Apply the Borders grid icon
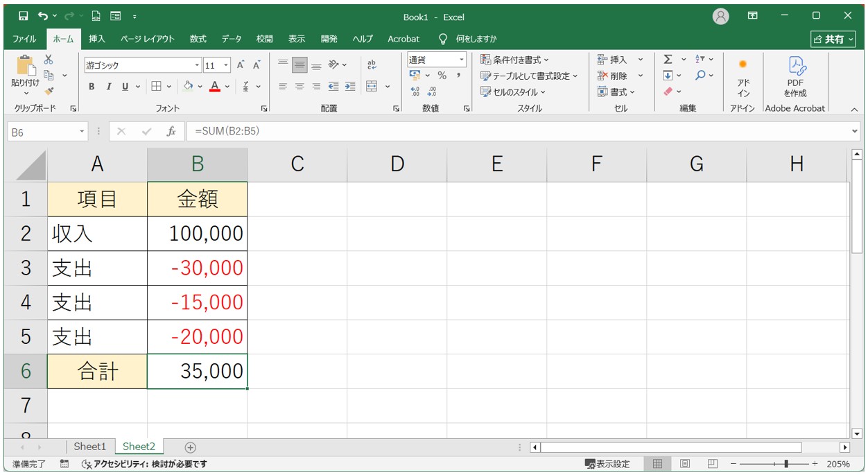Screen dimensions: 868x475 tap(157, 87)
